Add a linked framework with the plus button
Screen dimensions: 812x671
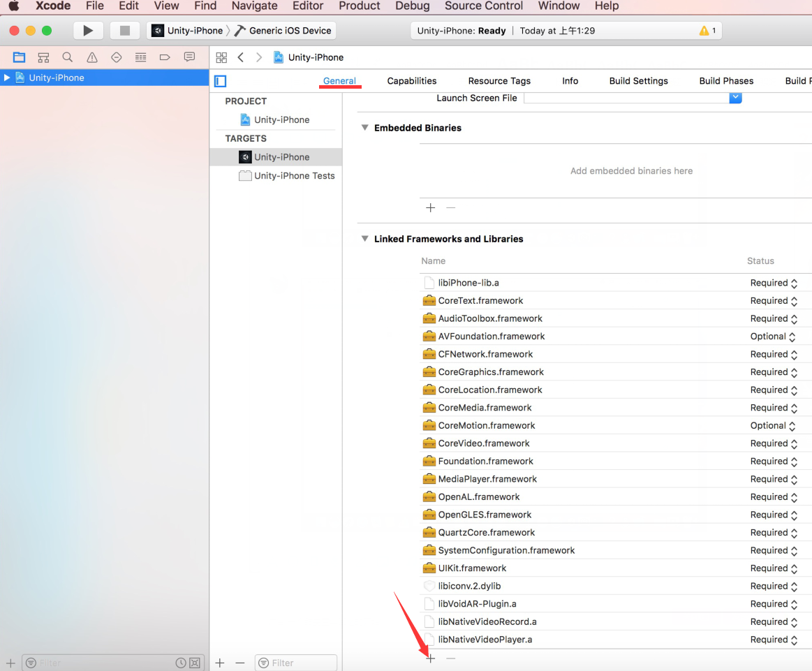(430, 658)
